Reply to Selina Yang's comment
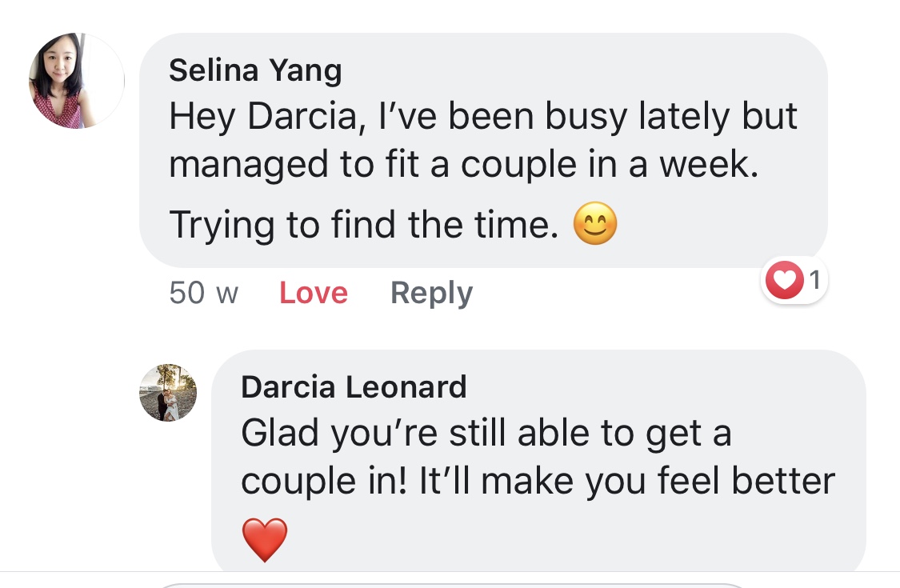 (431, 293)
